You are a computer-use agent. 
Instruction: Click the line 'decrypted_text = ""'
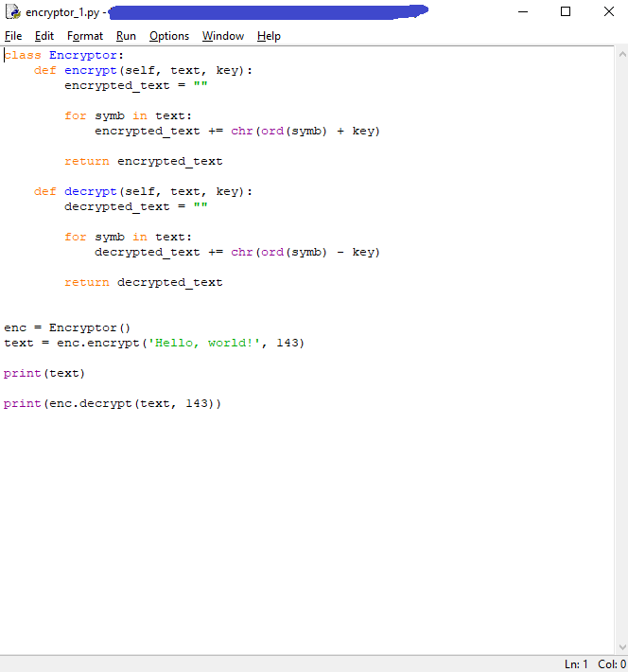(x=136, y=206)
